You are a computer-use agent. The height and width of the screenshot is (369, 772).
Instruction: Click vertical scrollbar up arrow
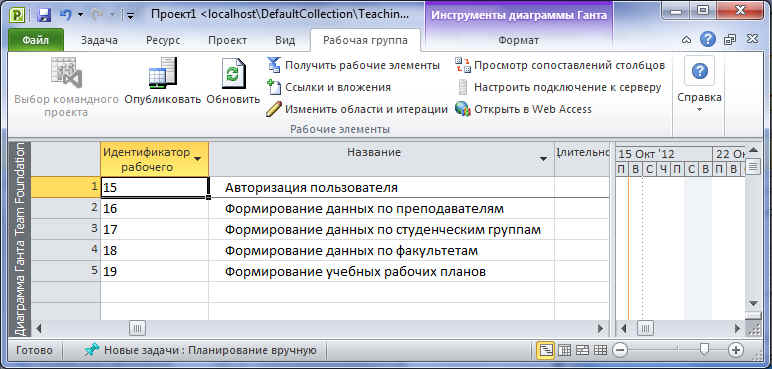[x=753, y=150]
